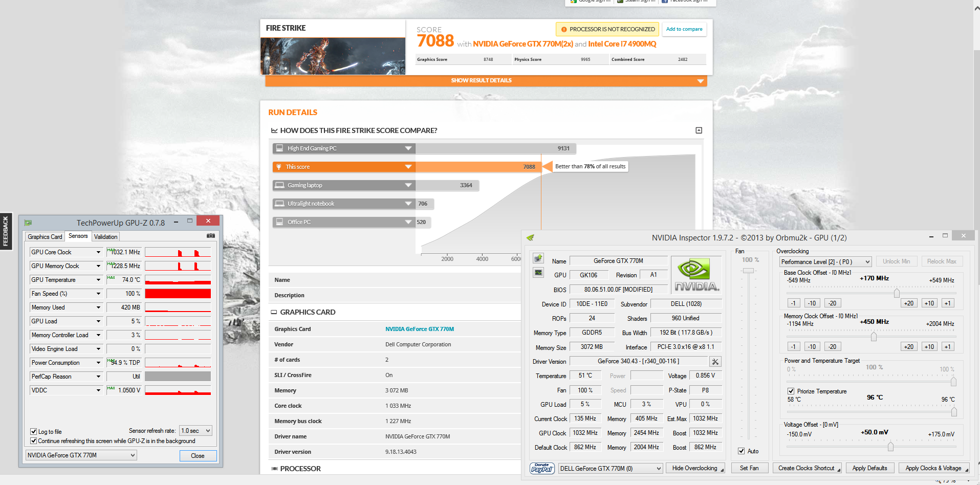This screenshot has width=980, height=485.
Task: Click the laptop icon on Gaming laptop bar
Action: click(279, 185)
